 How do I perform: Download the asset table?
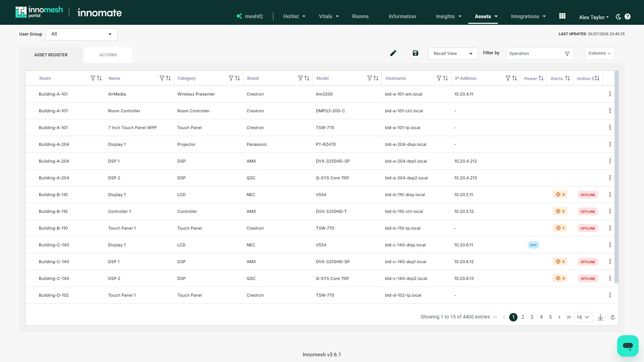(601, 317)
